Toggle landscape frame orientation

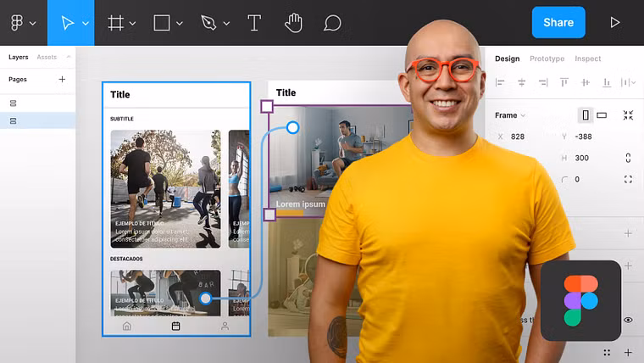pyautogui.click(x=602, y=115)
